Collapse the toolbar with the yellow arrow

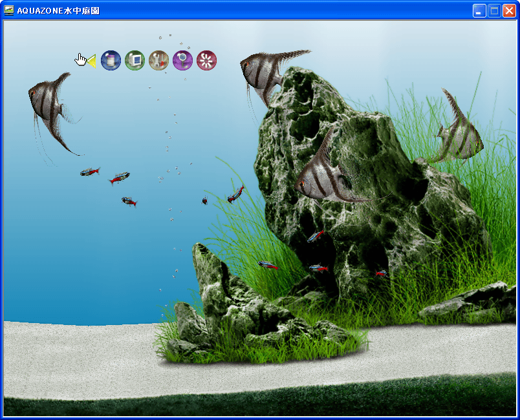(x=91, y=61)
